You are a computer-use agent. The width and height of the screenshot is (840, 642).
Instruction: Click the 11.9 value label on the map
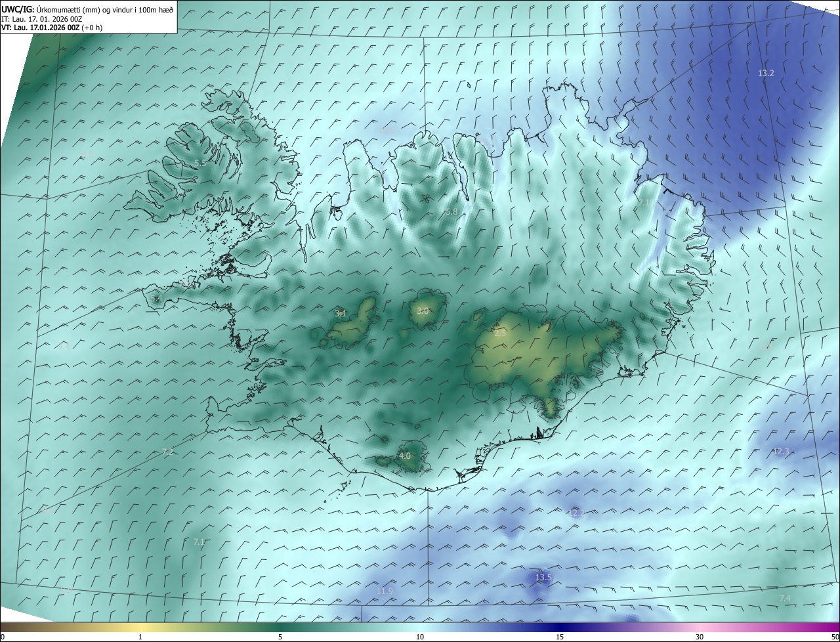[385, 591]
